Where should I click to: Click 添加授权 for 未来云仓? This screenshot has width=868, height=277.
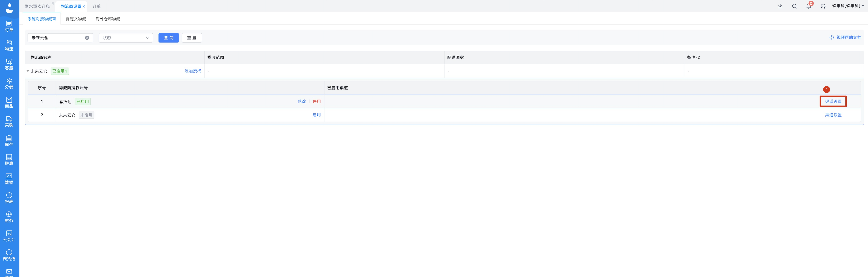(193, 71)
